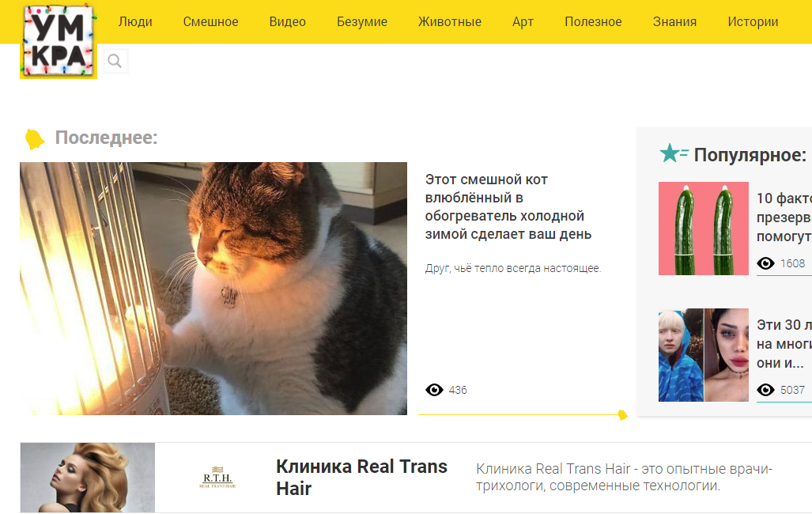Click the yellow marker ending the divider line
Image resolution: width=812 pixels, height=514 pixels.
[622, 414]
